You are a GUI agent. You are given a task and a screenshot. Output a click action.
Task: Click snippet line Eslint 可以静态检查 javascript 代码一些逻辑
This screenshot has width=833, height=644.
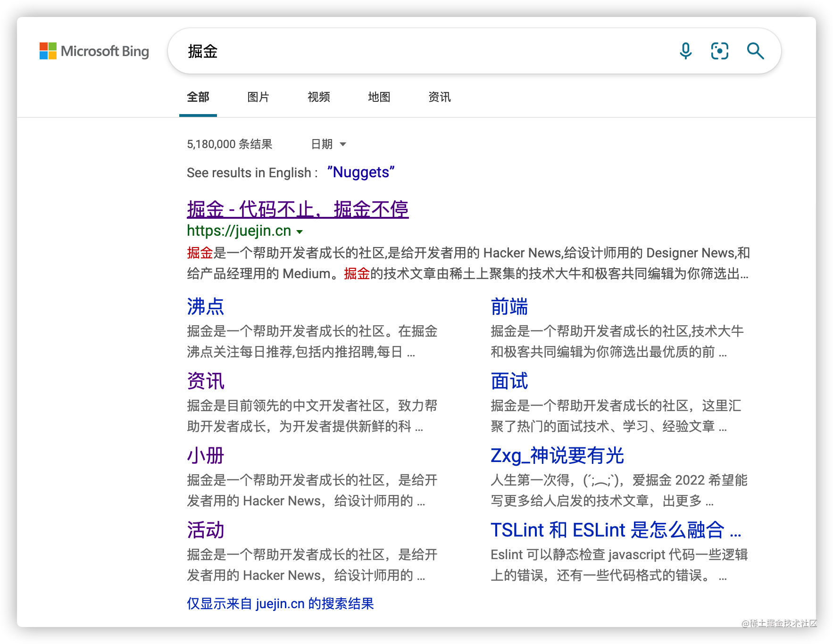point(619,555)
